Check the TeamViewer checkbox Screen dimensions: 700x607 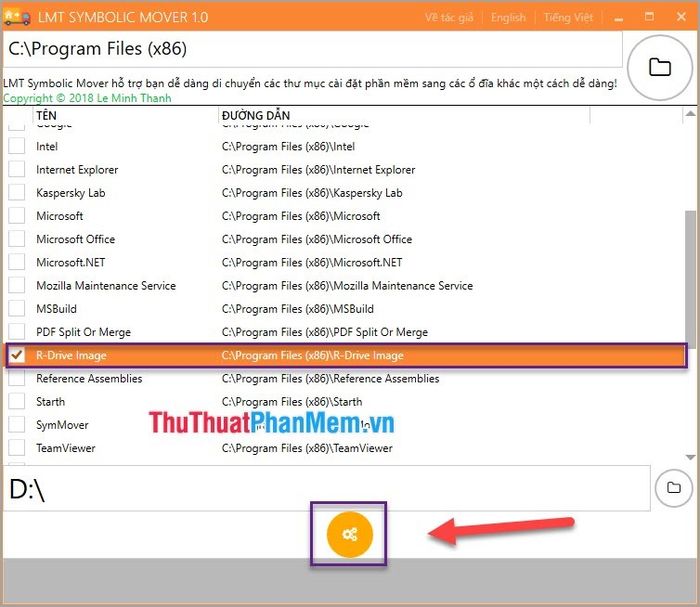pyautogui.click(x=17, y=448)
